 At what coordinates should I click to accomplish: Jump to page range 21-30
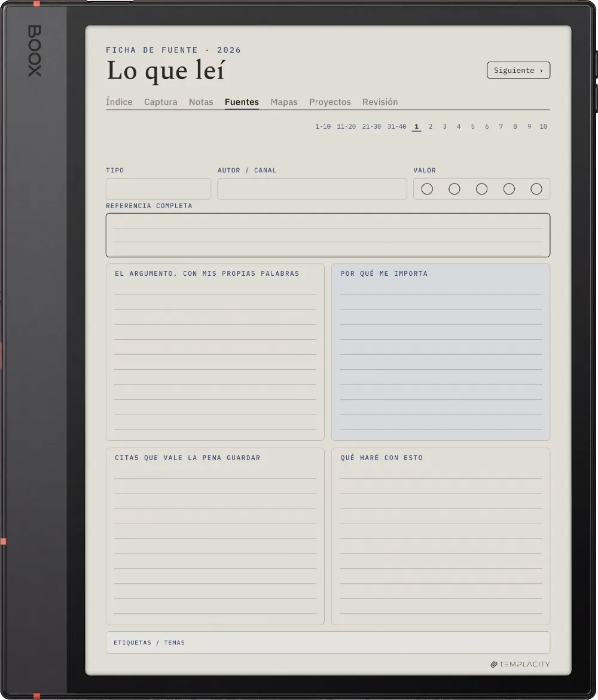click(x=371, y=127)
